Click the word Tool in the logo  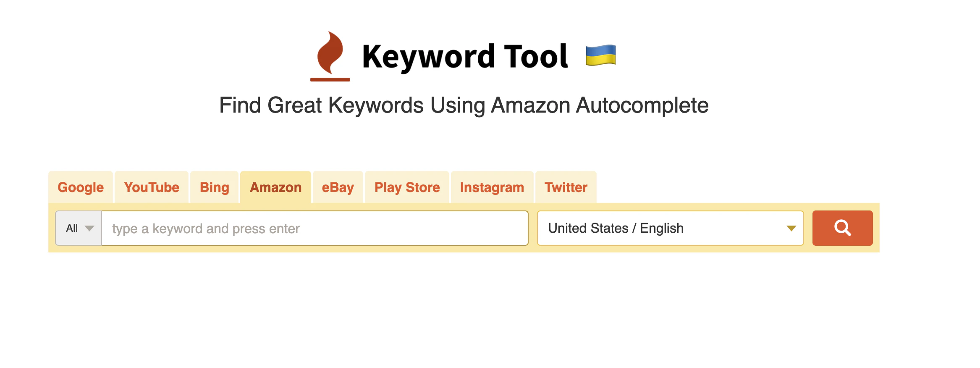coord(536,56)
